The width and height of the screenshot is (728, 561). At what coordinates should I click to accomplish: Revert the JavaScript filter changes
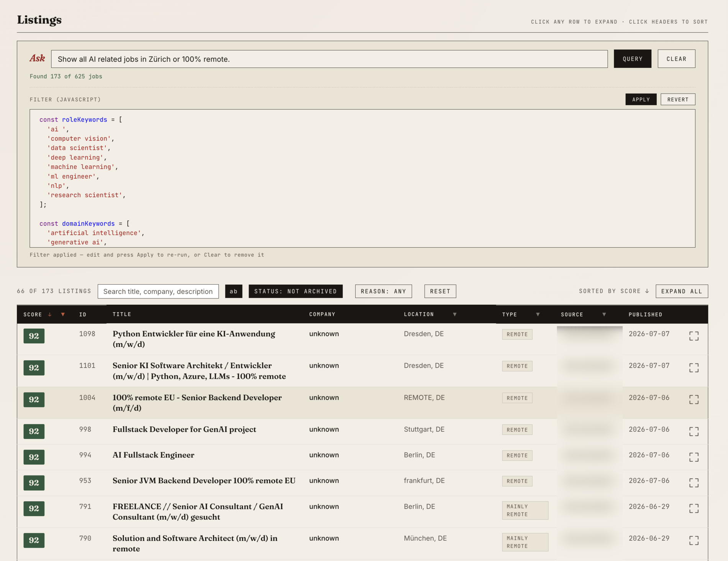[x=678, y=99]
